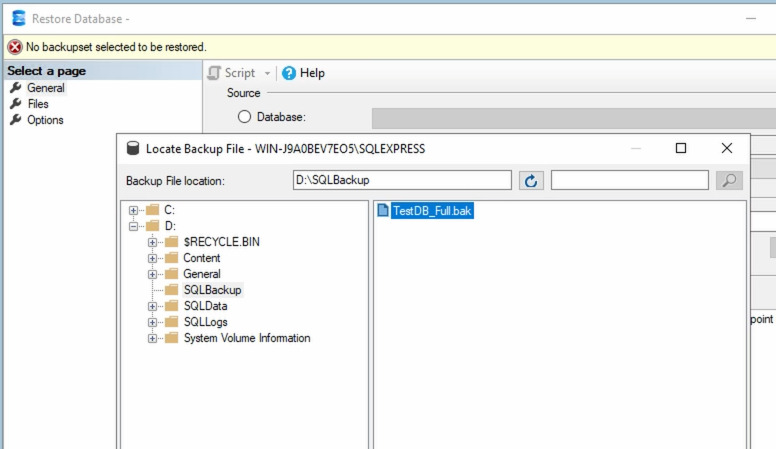Select the $RECYCLE.BIN folder

click(221, 242)
